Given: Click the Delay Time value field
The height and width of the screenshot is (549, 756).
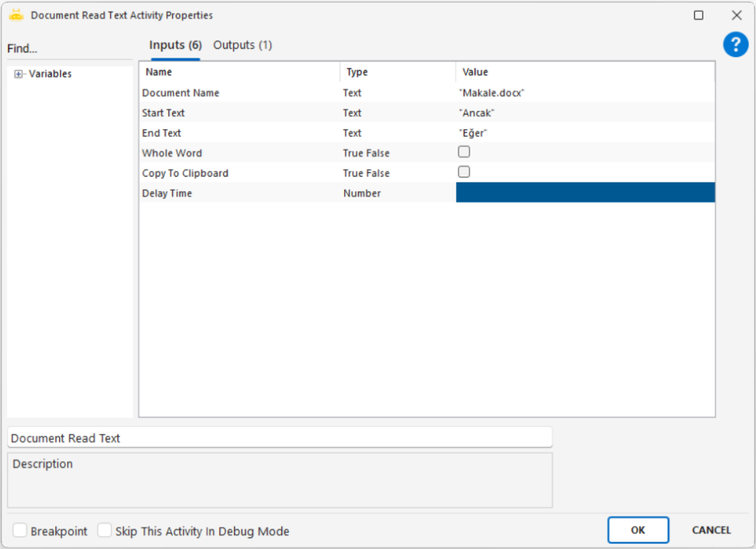Looking at the screenshot, I should (x=585, y=193).
